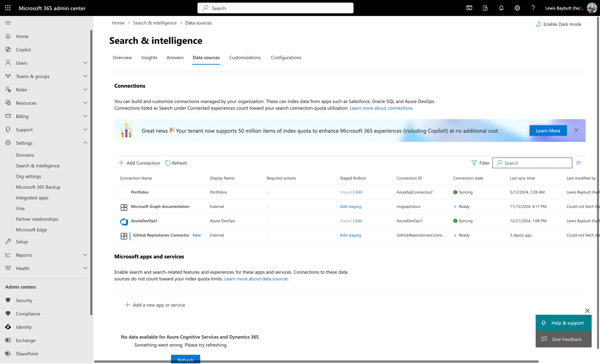The width and height of the screenshot is (600, 364).
Task: Open column options icon beside search
Action: coord(579,163)
